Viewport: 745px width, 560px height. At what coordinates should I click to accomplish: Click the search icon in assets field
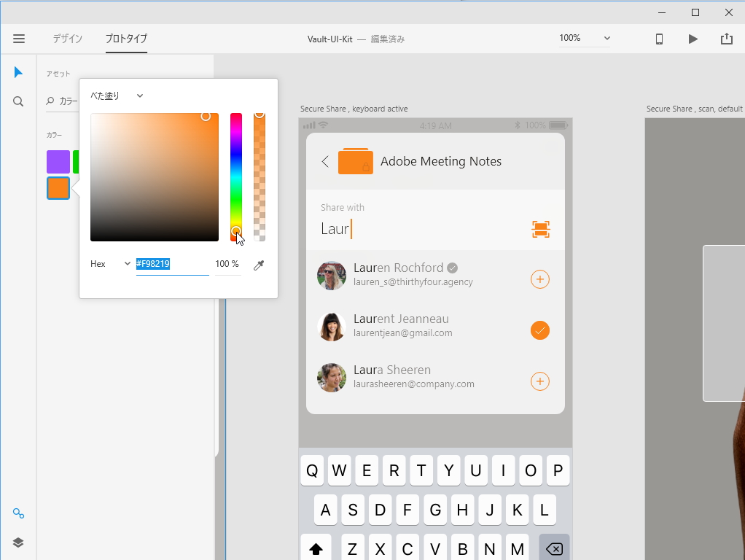pyautogui.click(x=50, y=101)
